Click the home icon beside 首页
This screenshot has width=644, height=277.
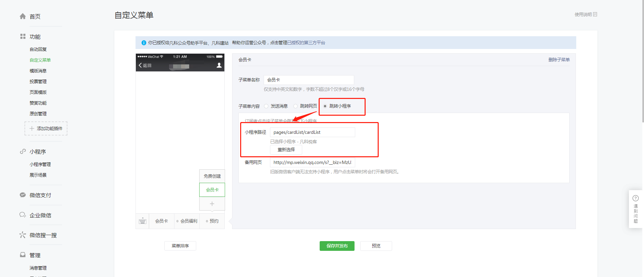click(23, 16)
